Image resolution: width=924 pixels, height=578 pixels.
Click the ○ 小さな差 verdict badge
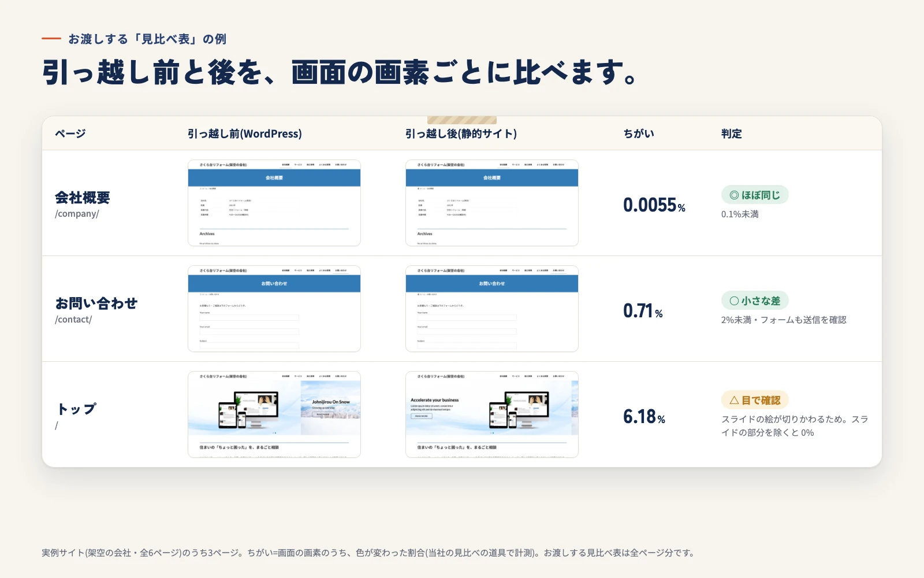(x=755, y=301)
